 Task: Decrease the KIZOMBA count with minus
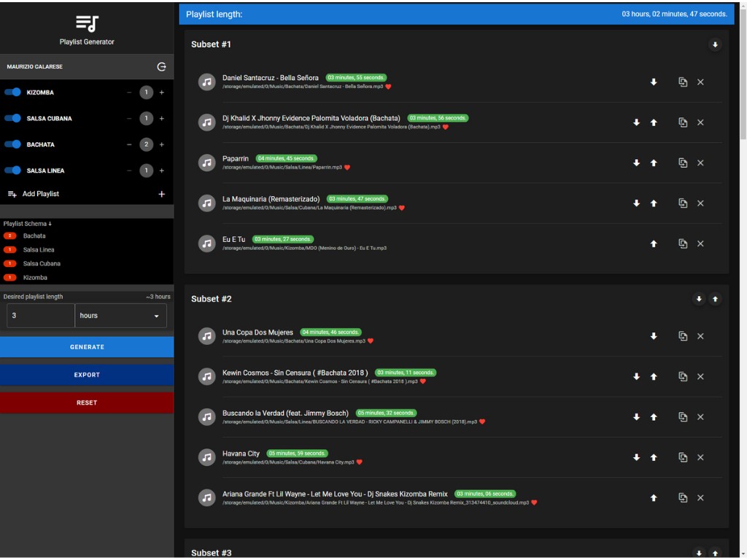tap(129, 93)
